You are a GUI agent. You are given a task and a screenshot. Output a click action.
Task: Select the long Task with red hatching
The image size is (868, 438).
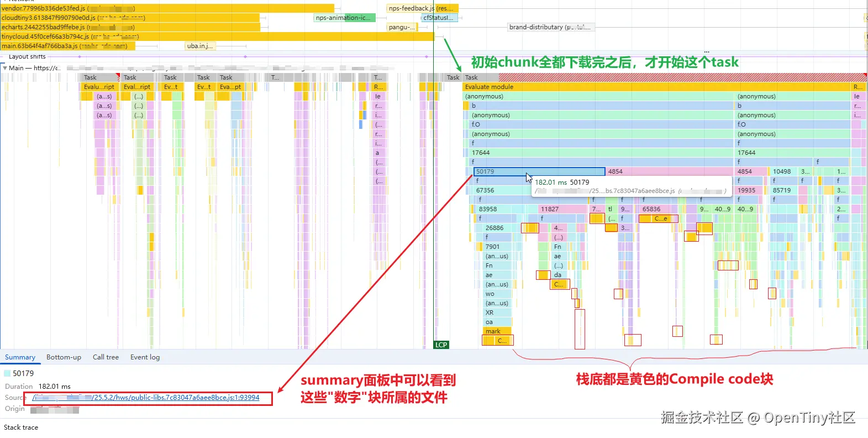point(665,77)
